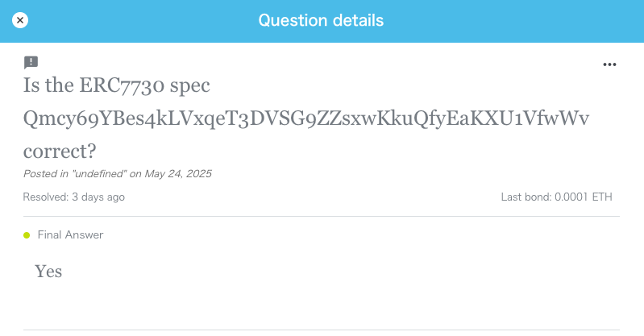Click the report issue exclamation icon
Image resolution: width=644 pixels, height=336 pixels.
(x=31, y=62)
